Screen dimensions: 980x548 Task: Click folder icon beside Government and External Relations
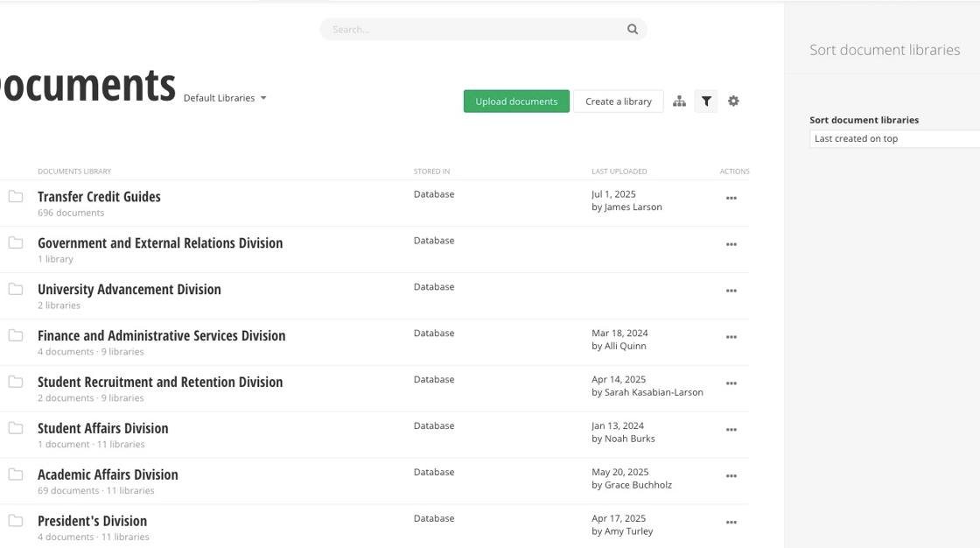(x=16, y=242)
